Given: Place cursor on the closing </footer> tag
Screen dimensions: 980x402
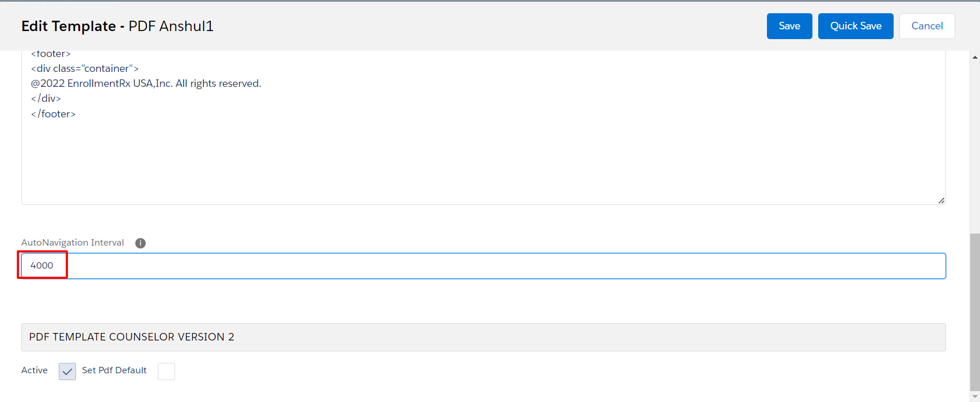Looking at the screenshot, I should tap(53, 114).
